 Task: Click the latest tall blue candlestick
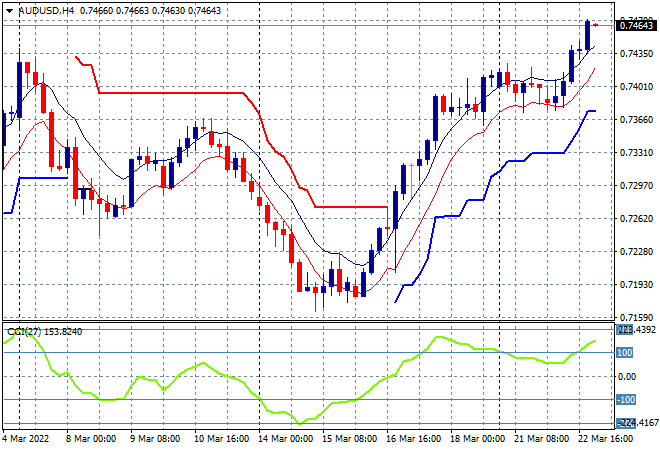click(587, 35)
